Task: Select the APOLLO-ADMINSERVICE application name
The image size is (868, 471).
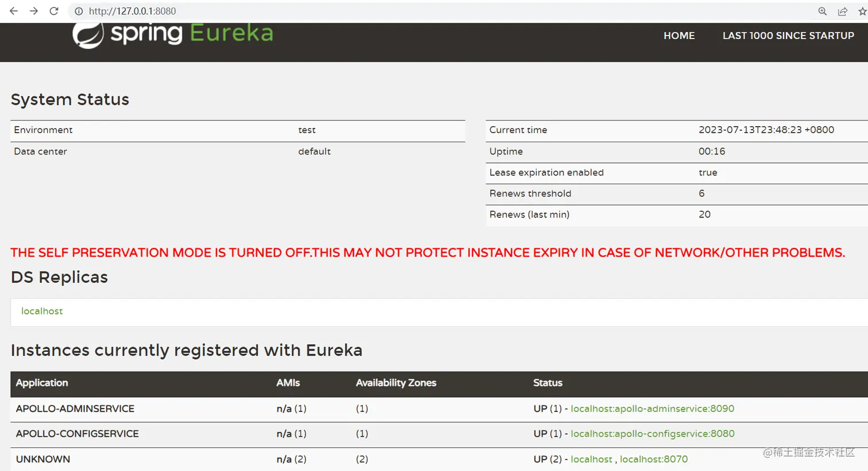Action: point(75,408)
